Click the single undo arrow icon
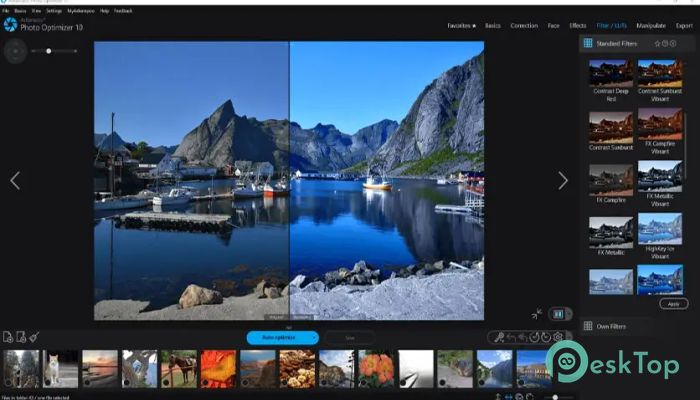This screenshot has width=700, height=400. coord(511,338)
